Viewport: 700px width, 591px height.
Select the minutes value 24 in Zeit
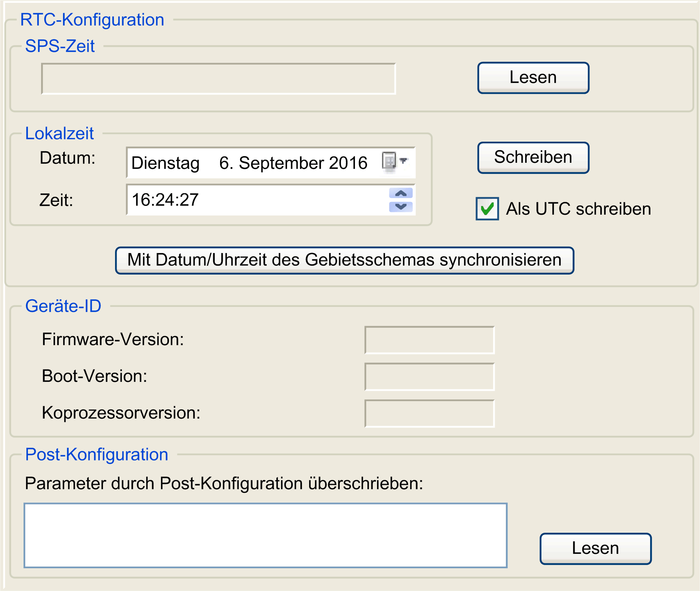coord(165,200)
